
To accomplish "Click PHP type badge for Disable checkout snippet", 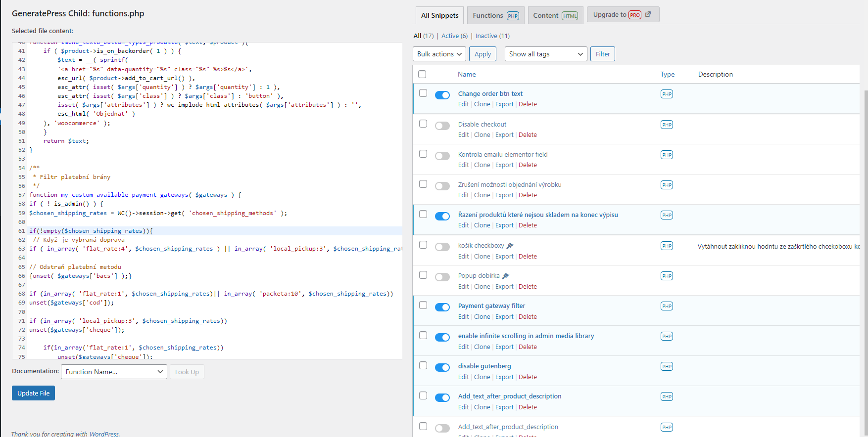I will [x=667, y=125].
